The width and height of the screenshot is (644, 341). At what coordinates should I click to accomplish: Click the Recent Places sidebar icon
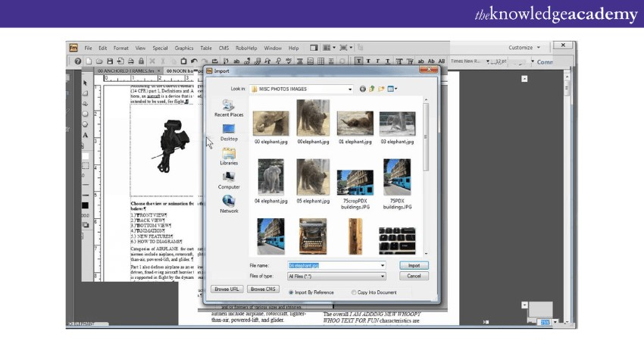click(229, 106)
